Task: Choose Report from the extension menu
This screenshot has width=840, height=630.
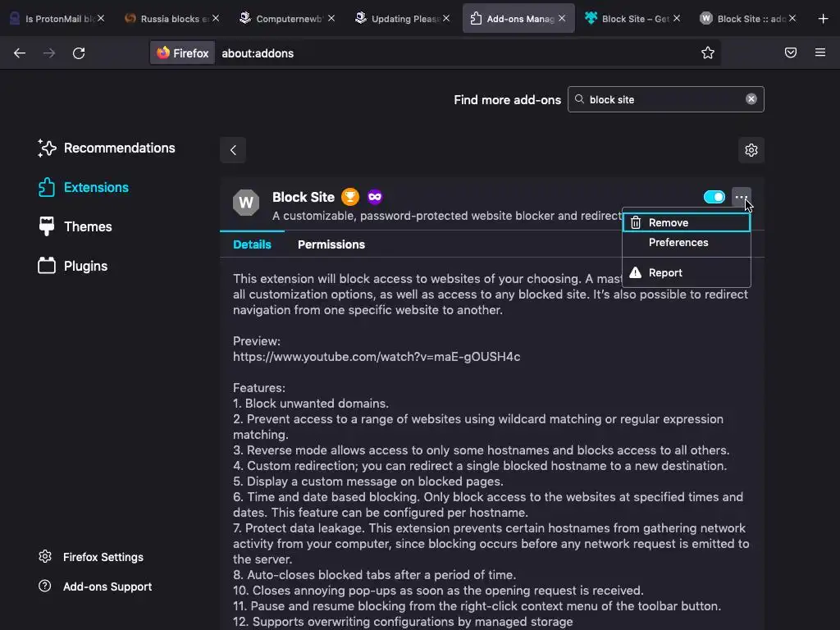Action: [687, 272]
